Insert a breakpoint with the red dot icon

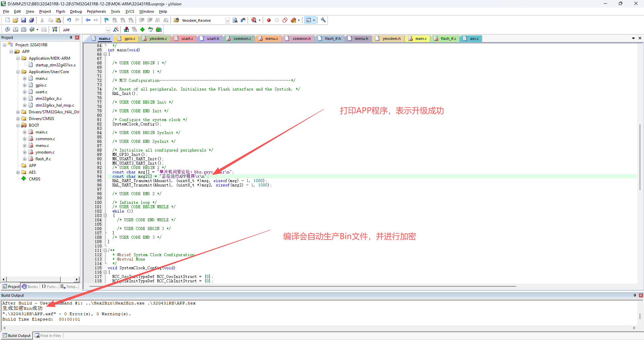click(269, 20)
